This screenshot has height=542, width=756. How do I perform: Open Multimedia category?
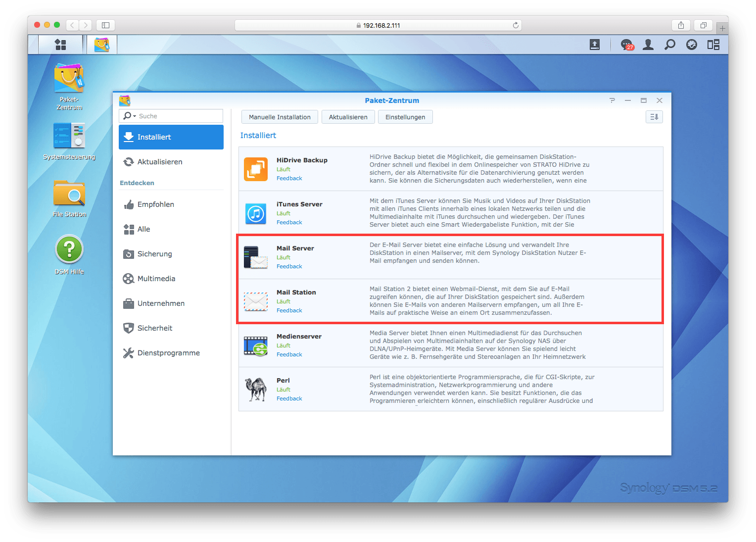pyautogui.click(x=171, y=279)
